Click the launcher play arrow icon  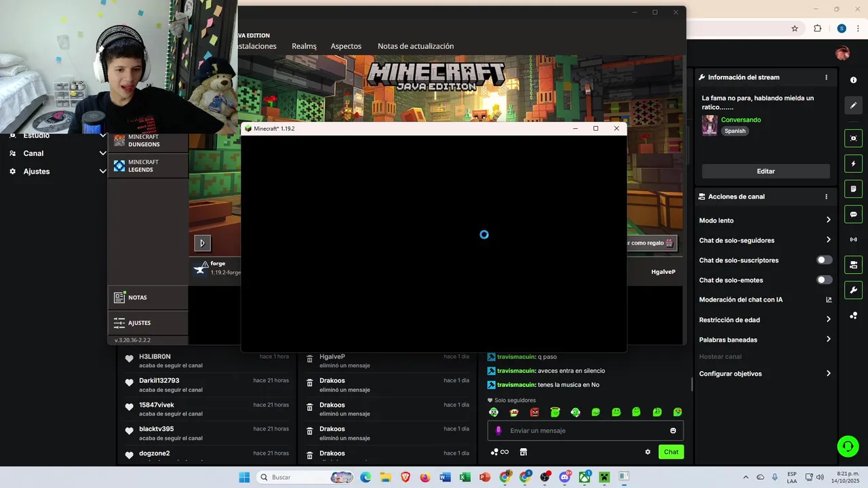202,243
